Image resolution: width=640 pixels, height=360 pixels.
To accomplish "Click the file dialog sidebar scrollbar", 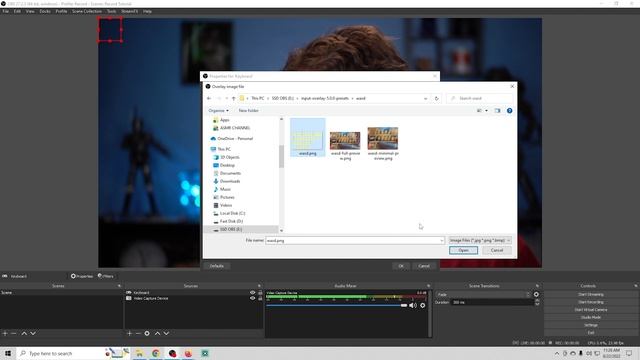I will [281, 156].
